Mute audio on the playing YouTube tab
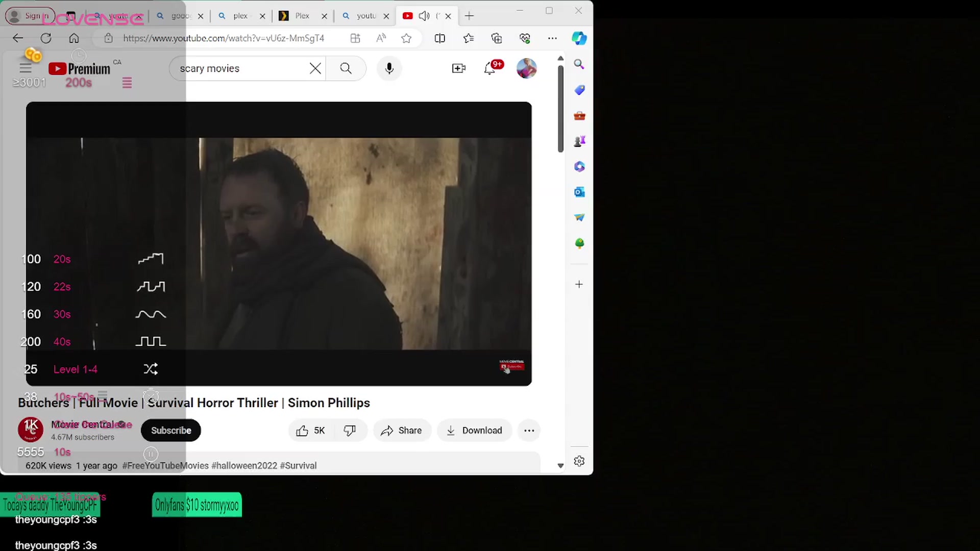This screenshot has height=551, width=980. pyautogui.click(x=424, y=16)
